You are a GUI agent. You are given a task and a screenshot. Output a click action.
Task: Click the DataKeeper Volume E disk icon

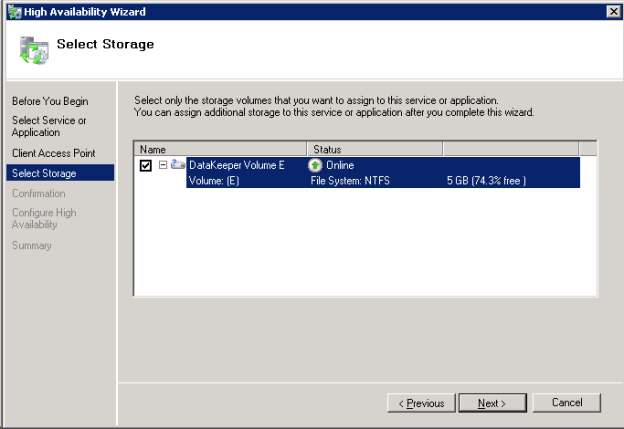coord(178,165)
